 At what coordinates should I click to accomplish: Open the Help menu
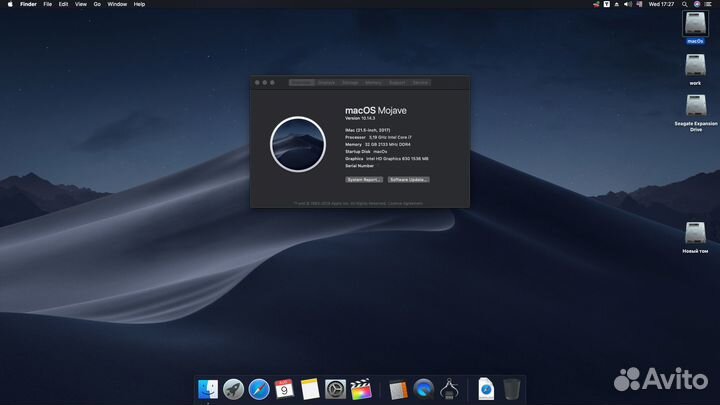(139, 4)
